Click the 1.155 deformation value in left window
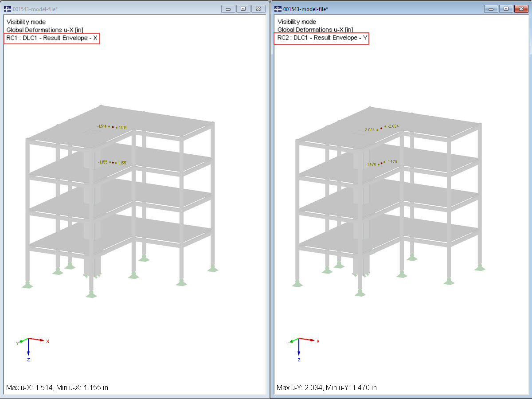 [x=122, y=163]
